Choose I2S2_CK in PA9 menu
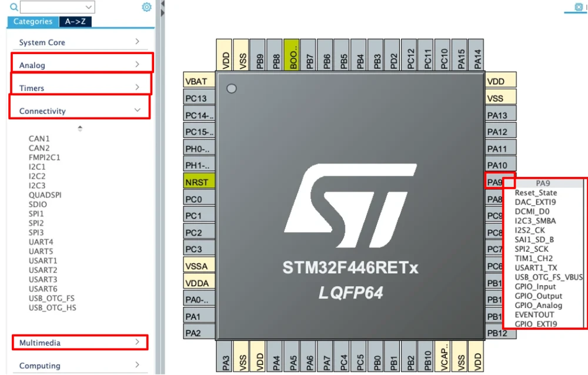The image size is (588, 375). click(530, 230)
